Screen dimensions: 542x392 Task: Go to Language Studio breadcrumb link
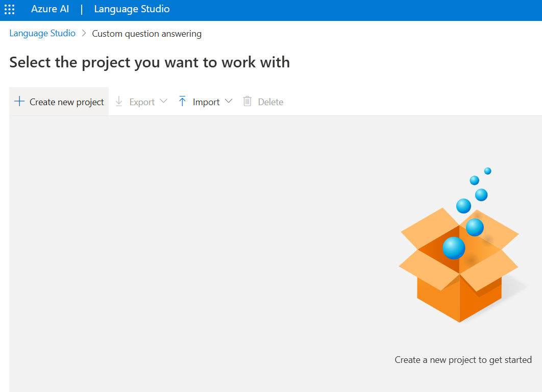coord(42,34)
